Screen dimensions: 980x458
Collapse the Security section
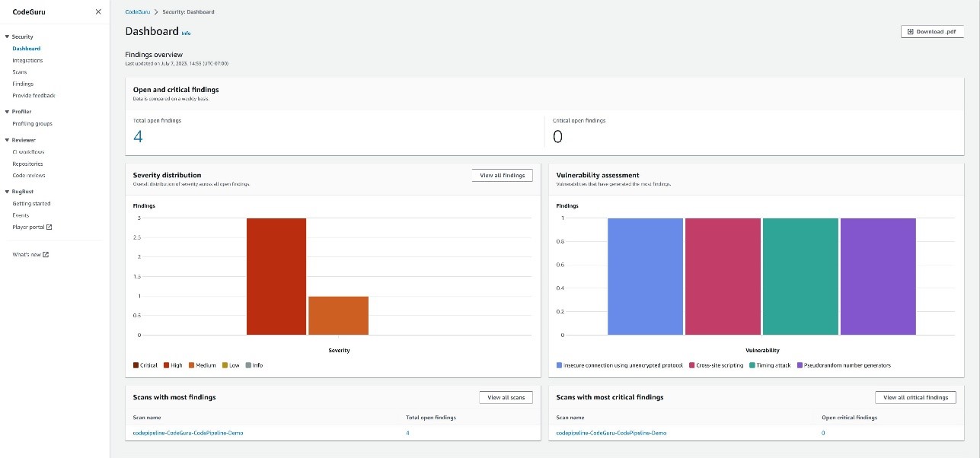pyautogui.click(x=7, y=37)
